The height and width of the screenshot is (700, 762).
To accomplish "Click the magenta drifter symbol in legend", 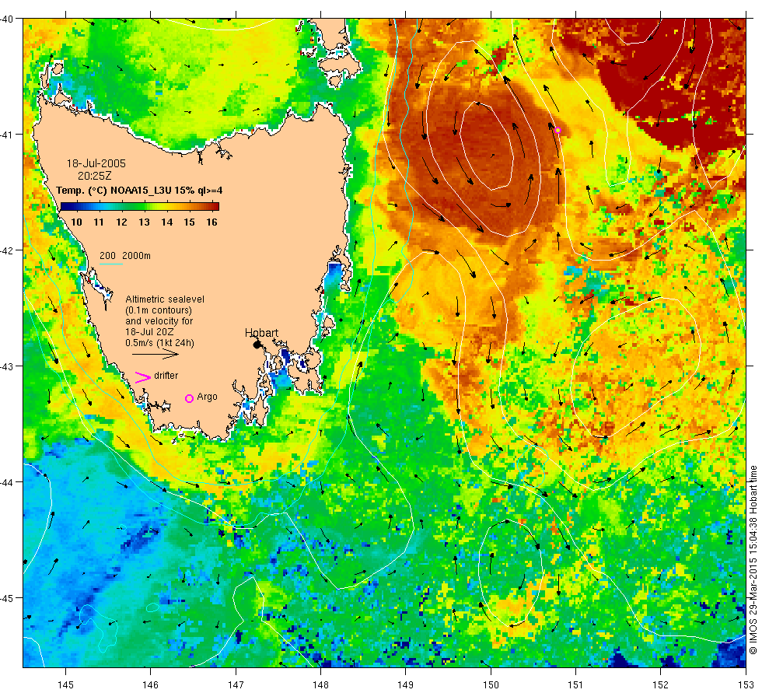I will [143, 377].
